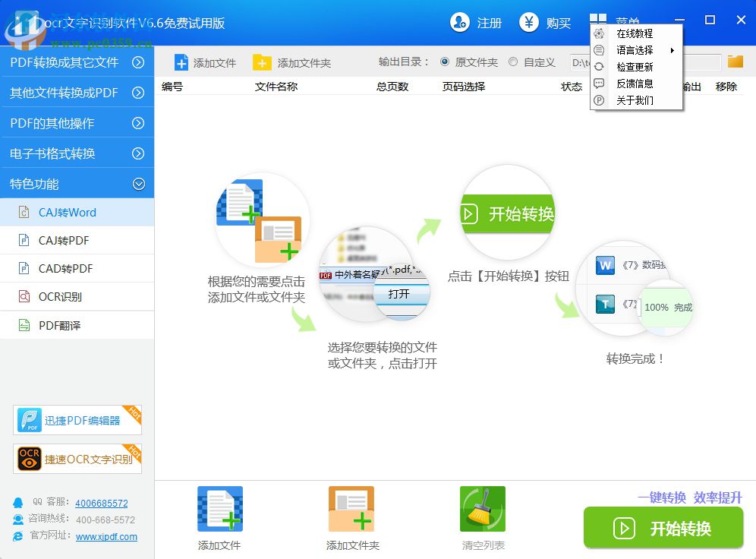
Task: Choose 反馈信息 from the menu
Action: tap(636, 84)
